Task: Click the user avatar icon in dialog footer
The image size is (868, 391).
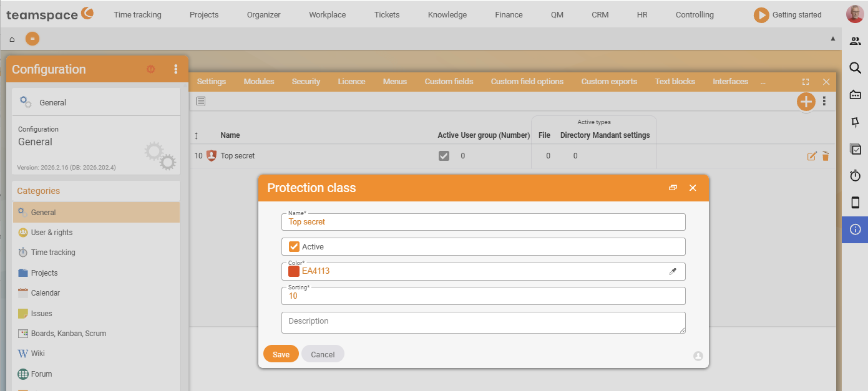Action: tap(698, 356)
